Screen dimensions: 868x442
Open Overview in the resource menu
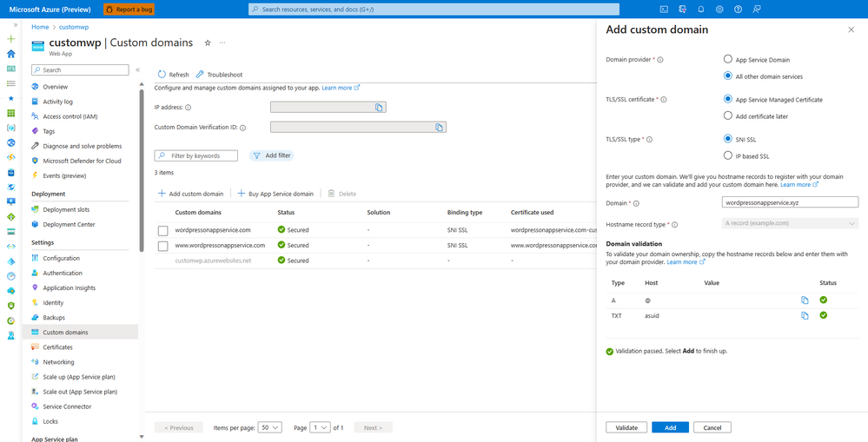pos(56,87)
